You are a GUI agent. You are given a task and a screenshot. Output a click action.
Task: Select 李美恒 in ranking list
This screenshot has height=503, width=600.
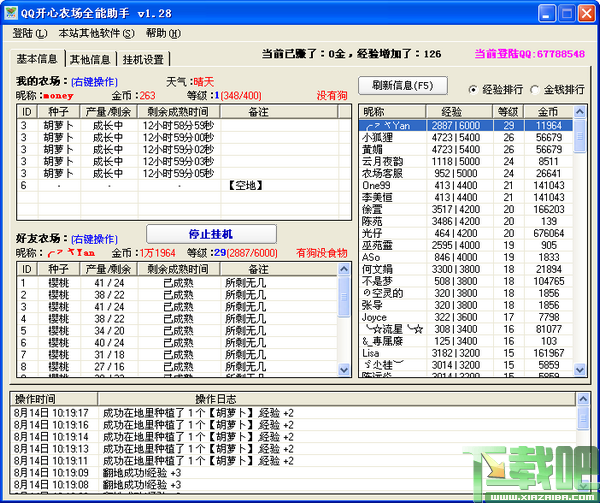(x=466, y=197)
